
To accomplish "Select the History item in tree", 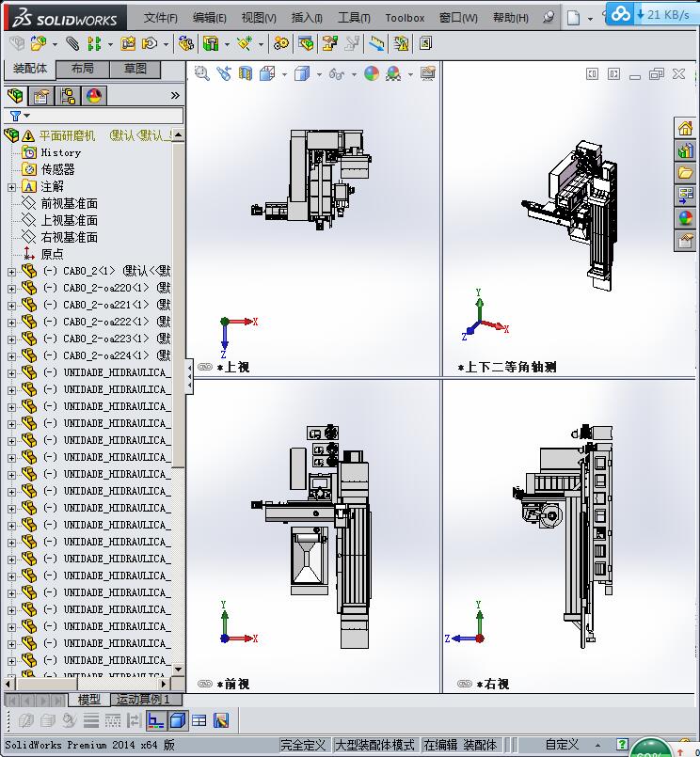I will tap(61, 152).
